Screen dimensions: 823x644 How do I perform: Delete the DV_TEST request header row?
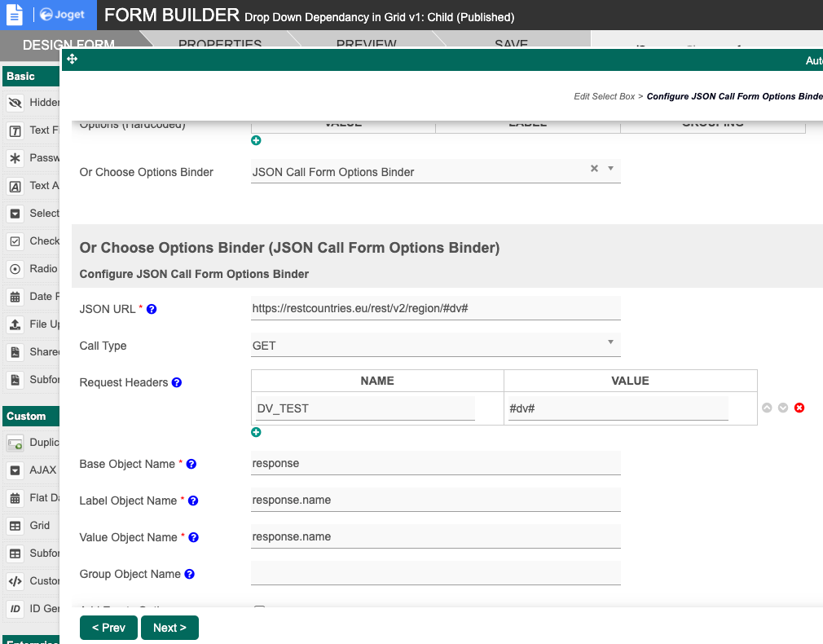pyautogui.click(x=799, y=408)
